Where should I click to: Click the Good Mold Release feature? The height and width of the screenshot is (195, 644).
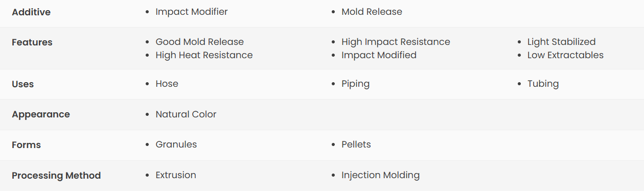tap(200, 42)
